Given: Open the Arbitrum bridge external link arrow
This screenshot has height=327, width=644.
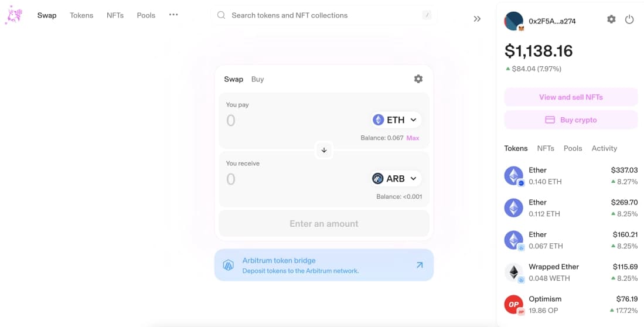Looking at the screenshot, I should point(420,265).
